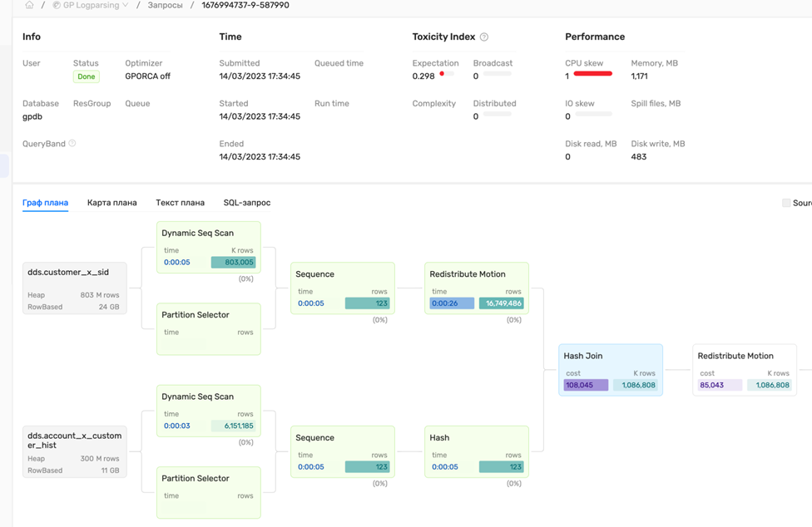The height and width of the screenshot is (527, 812).
Task: Select the top Dynamic Seq Scan node
Action: (208, 247)
